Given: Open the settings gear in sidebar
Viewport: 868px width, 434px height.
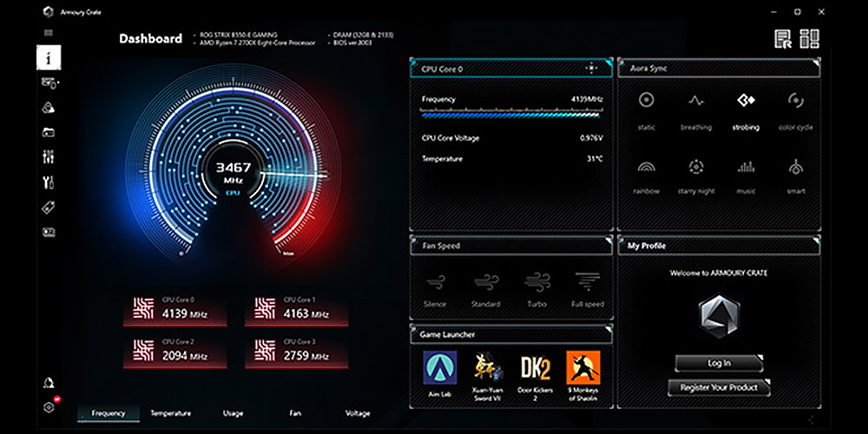Looking at the screenshot, I should click(49, 406).
